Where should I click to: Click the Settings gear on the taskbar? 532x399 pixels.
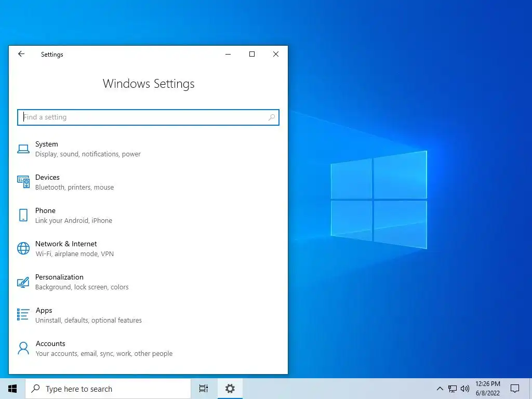coord(230,389)
